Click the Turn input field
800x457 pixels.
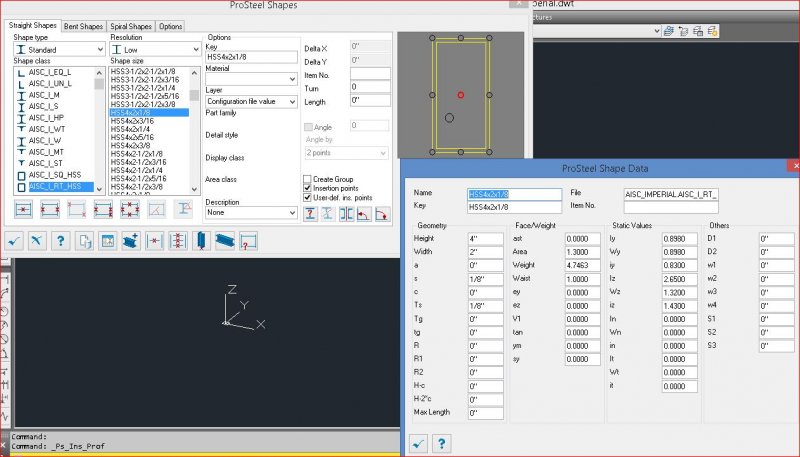coord(370,87)
